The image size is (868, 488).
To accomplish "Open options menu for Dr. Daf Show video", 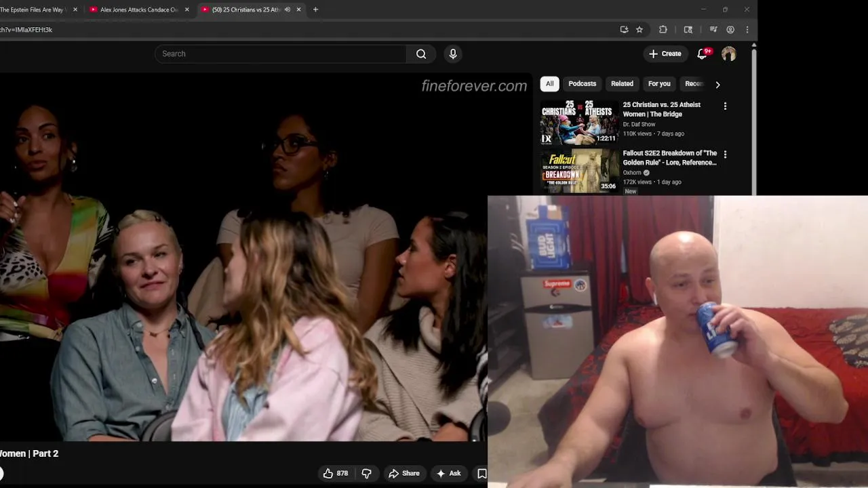I will [x=725, y=106].
